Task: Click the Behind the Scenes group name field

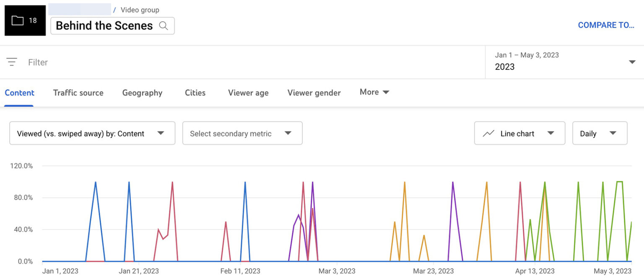Action: tap(104, 26)
